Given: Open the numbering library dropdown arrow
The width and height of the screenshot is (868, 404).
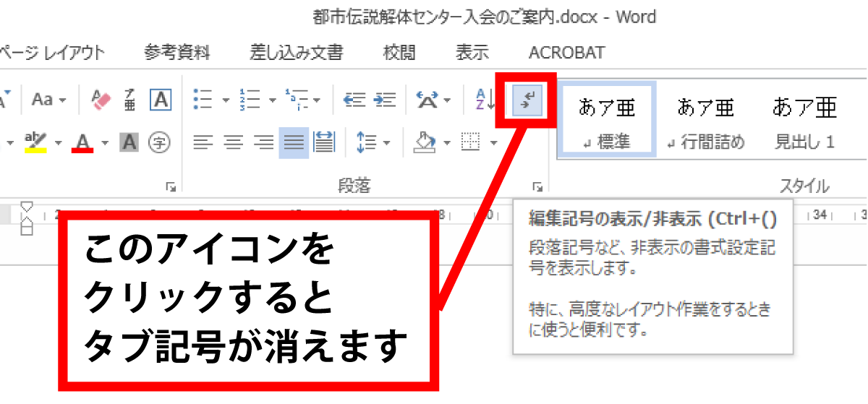Looking at the screenshot, I should [x=272, y=100].
